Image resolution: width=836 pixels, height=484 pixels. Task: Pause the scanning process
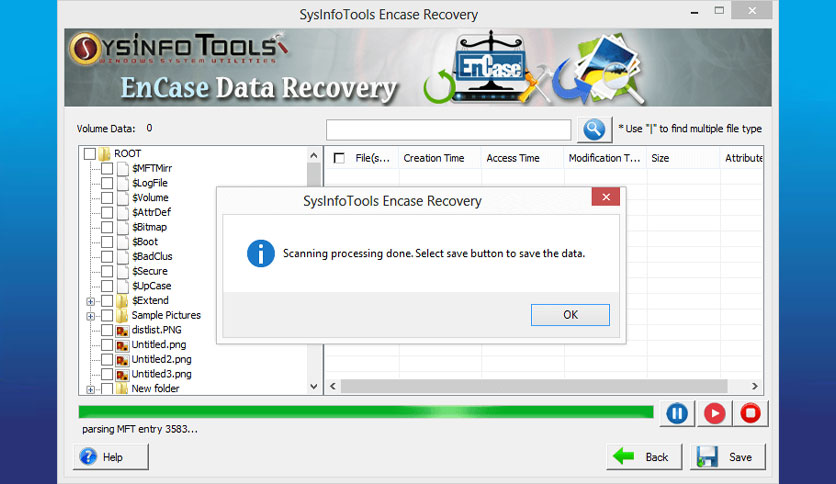coord(677,414)
